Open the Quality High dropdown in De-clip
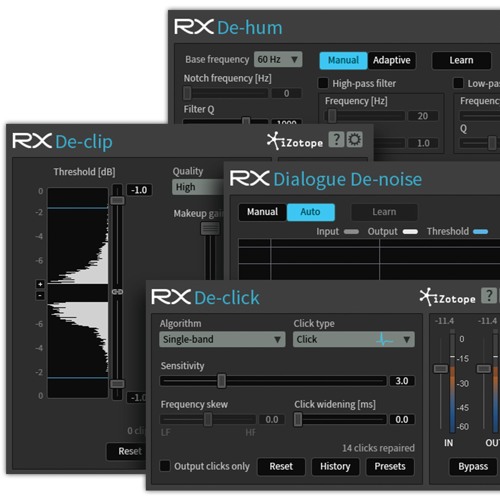500x500 pixels. click(x=198, y=187)
